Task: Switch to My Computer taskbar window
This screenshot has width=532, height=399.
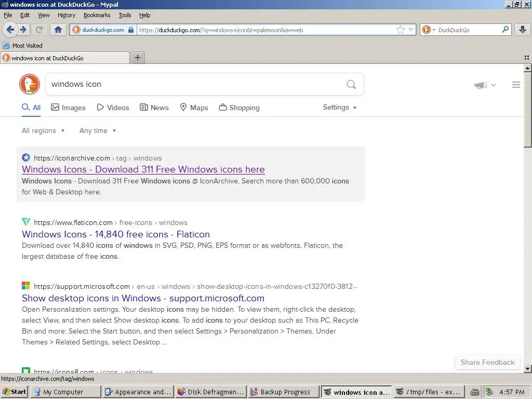Action: tap(66, 392)
